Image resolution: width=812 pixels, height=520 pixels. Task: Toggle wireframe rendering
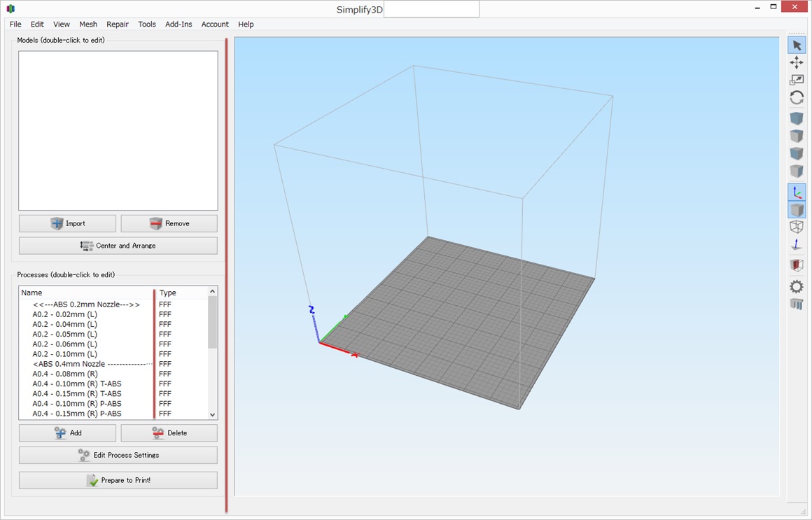click(x=797, y=227)
